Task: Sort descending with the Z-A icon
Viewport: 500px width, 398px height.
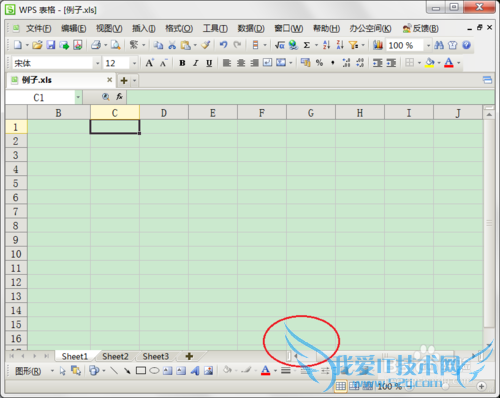Action: (340, 45)
